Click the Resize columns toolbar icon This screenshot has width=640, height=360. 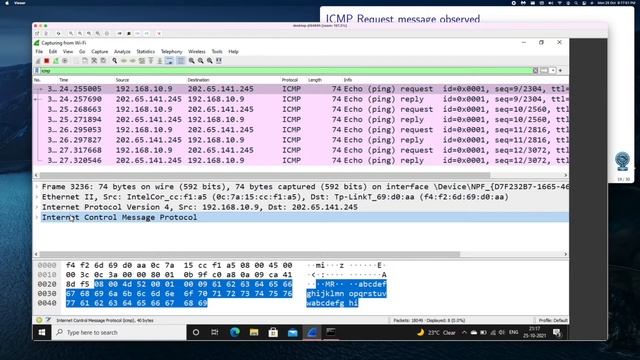(x=219, y=61)
